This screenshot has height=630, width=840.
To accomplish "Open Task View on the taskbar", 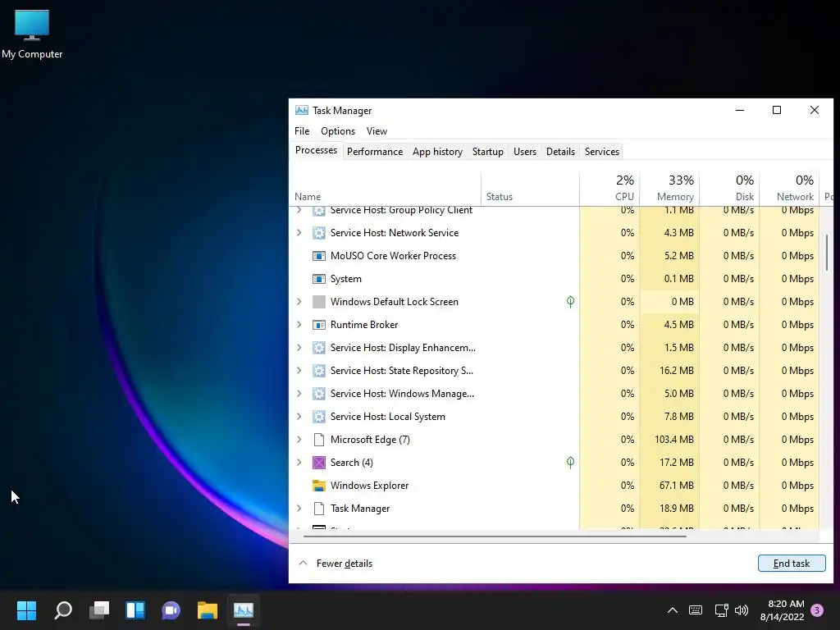I will (x=99, y=609).
